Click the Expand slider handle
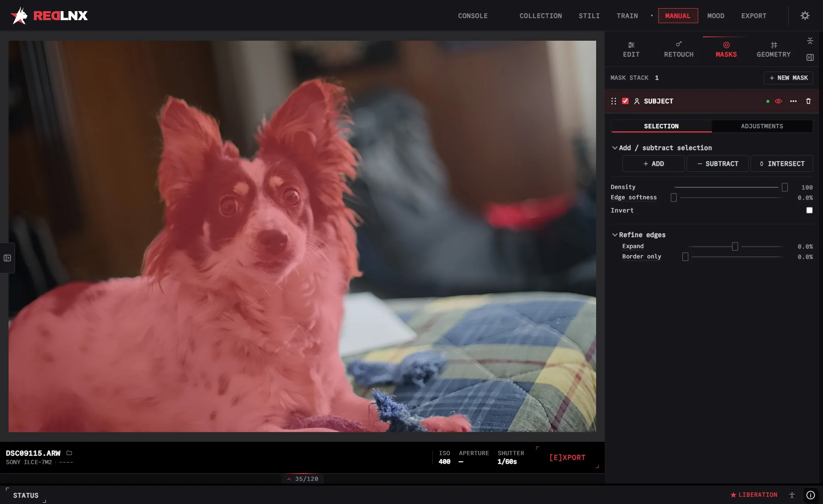 tap(735, 246)
